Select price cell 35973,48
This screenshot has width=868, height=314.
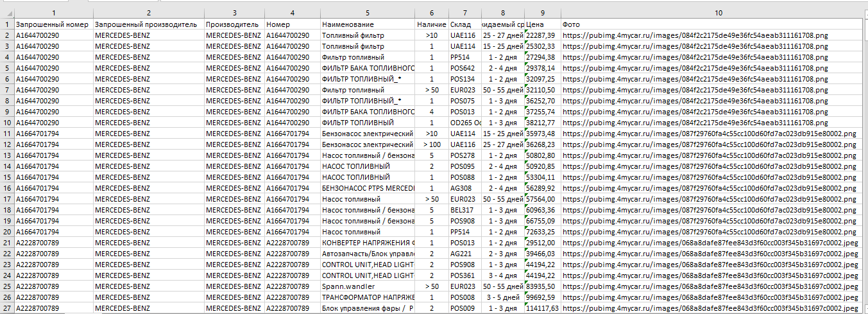click(543, 134)
